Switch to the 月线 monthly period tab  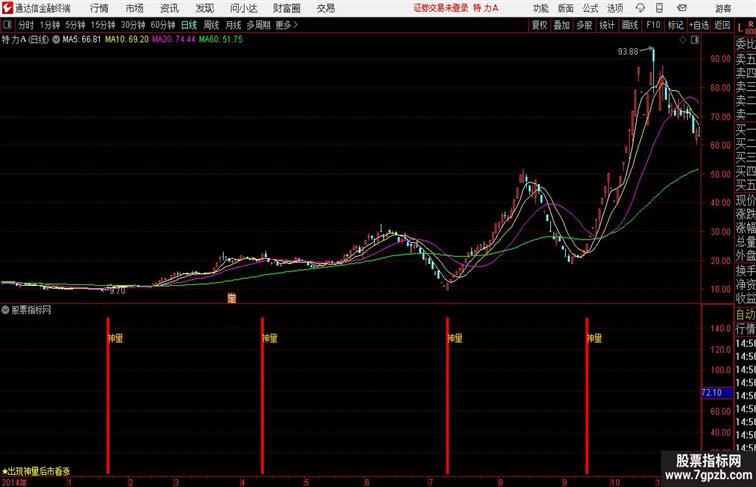point(233,25)
